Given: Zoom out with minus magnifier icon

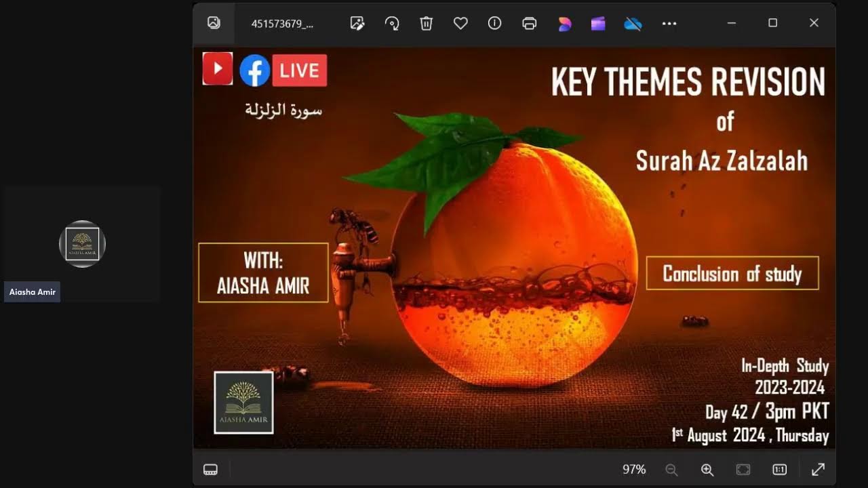Looking at the screenshot, I should (x=671, y=470).
